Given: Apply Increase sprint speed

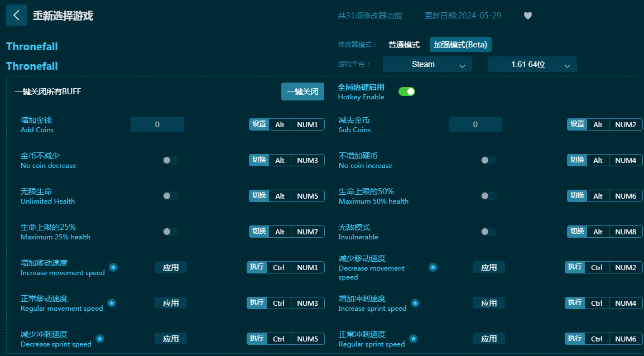Looking at the screenshot, I should click(489, 303).
